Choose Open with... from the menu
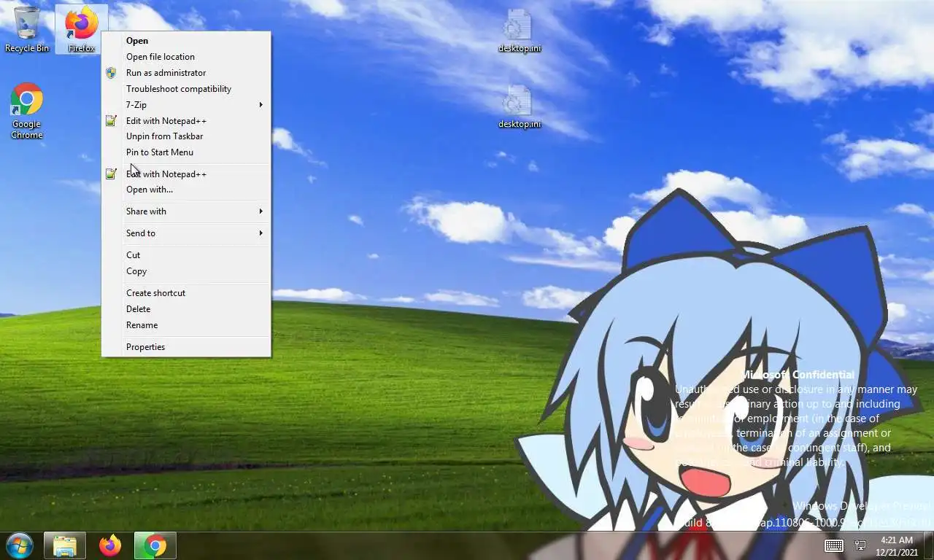The height and width of the screenshot is (560, 934). pyautogui.click(x=186, y=190)
